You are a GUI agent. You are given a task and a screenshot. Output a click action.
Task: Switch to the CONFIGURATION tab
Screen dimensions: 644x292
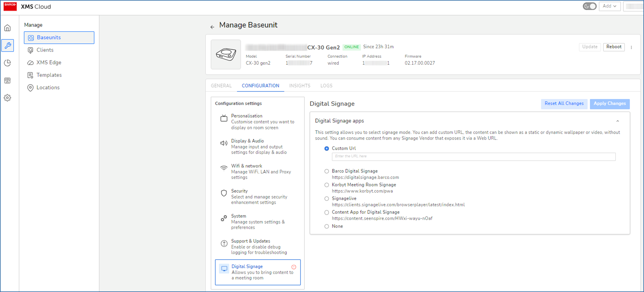click(260, 86)
